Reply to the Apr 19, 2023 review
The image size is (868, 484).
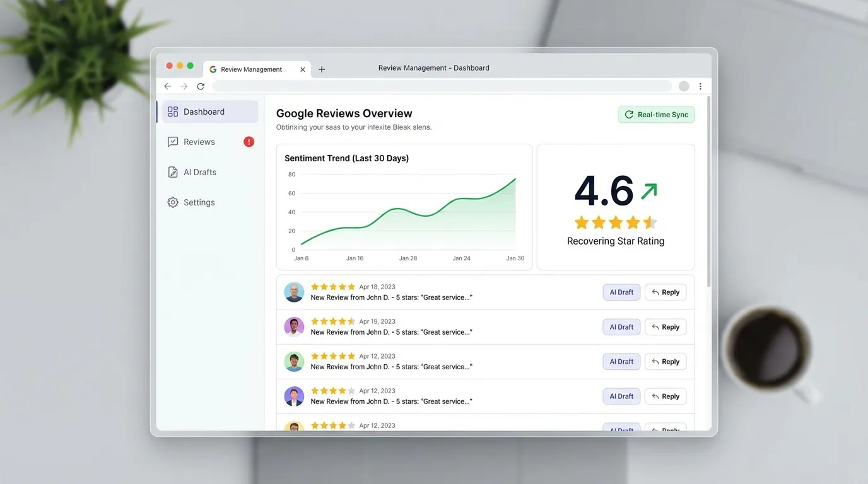pyautogui.click(x=666, y=327)
